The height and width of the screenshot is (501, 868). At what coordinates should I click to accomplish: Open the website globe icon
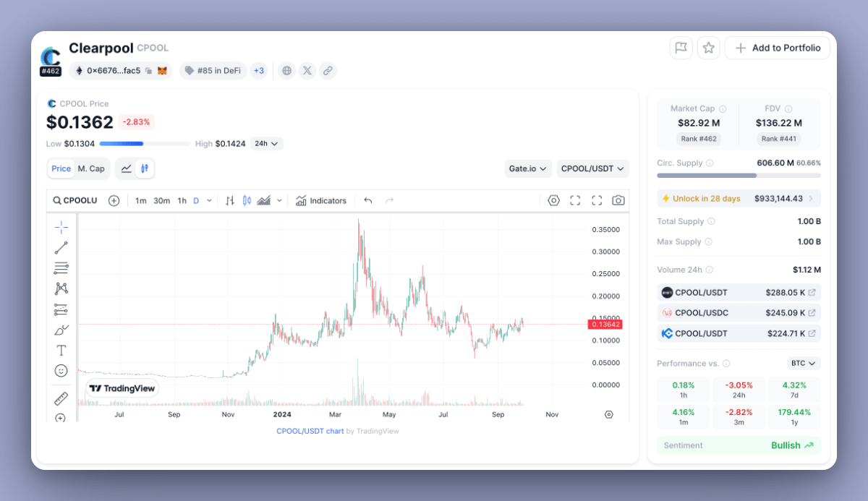point(287,71)
